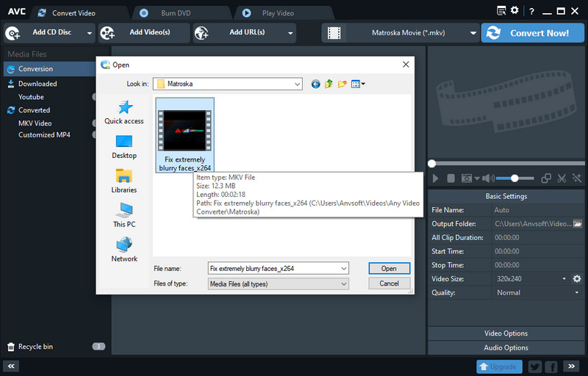This screenshot has width=588, height=376.
Task: Open snapshot options dropdown arrow
Action: (x=477, y=178)
